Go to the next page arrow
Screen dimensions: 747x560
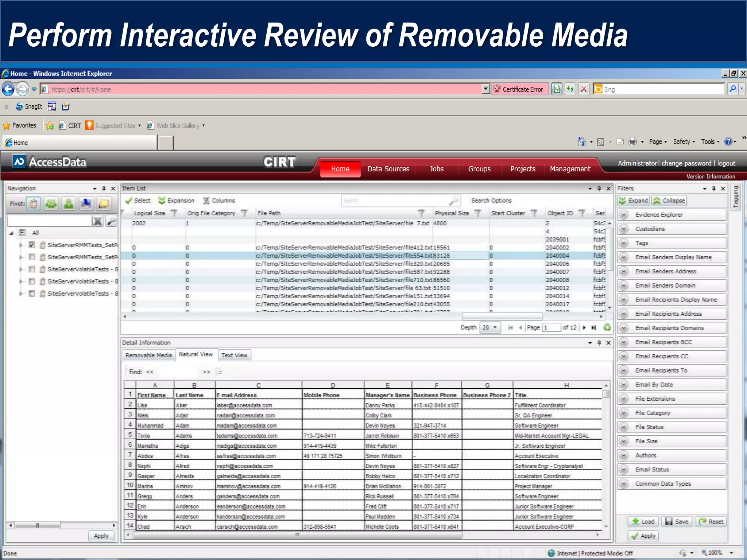(584, 327)
